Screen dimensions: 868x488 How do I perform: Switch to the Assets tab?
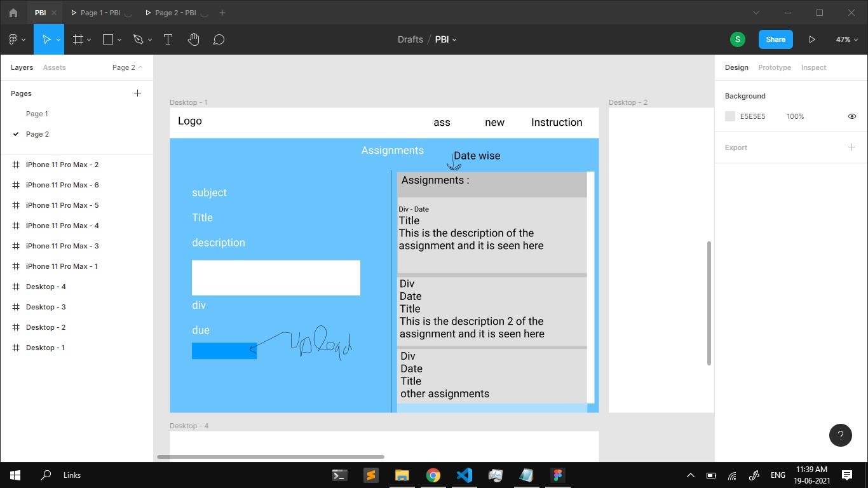54,67
